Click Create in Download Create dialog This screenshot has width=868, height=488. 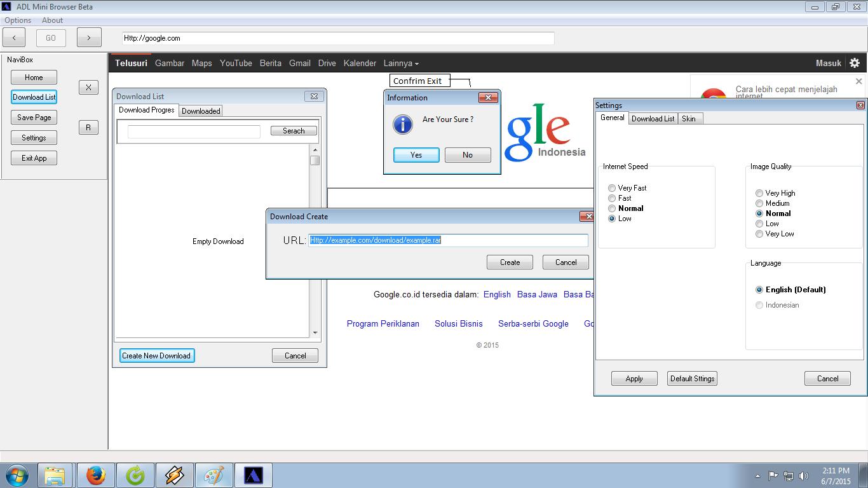pos(510,262)
